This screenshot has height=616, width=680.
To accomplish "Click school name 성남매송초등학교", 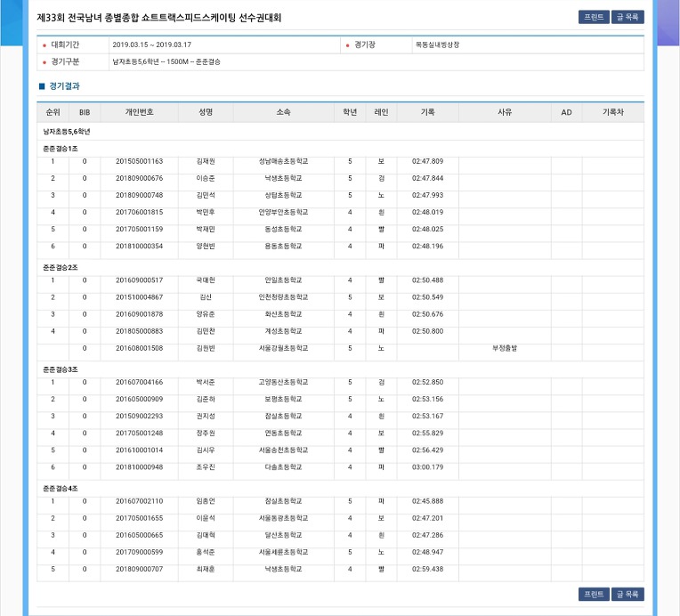I will pyautogui.click(x=283, y=161).
